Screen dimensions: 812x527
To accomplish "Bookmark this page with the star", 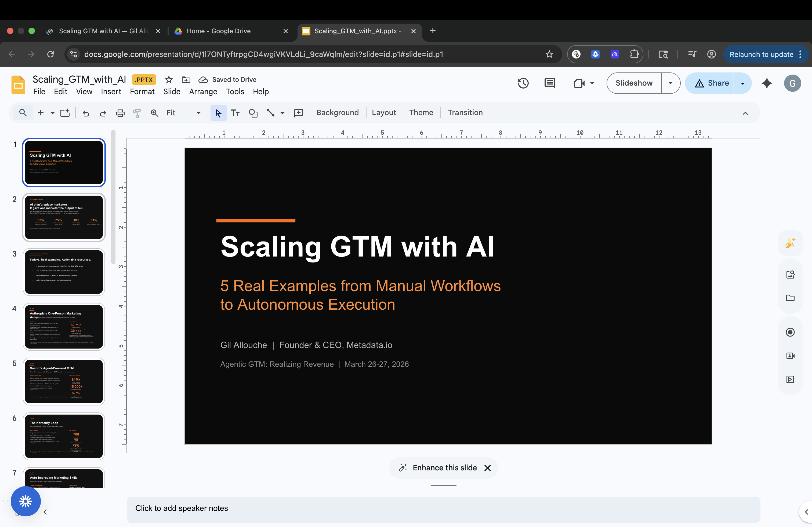I will (x=549, y=54).
